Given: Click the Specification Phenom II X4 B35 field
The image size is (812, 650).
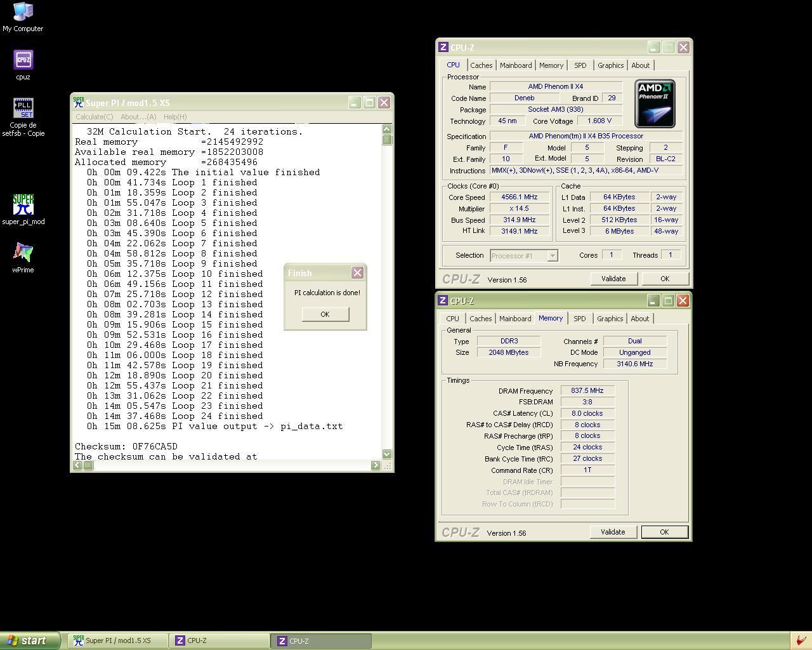Looking at the screenshot, I should pos(586,136).
